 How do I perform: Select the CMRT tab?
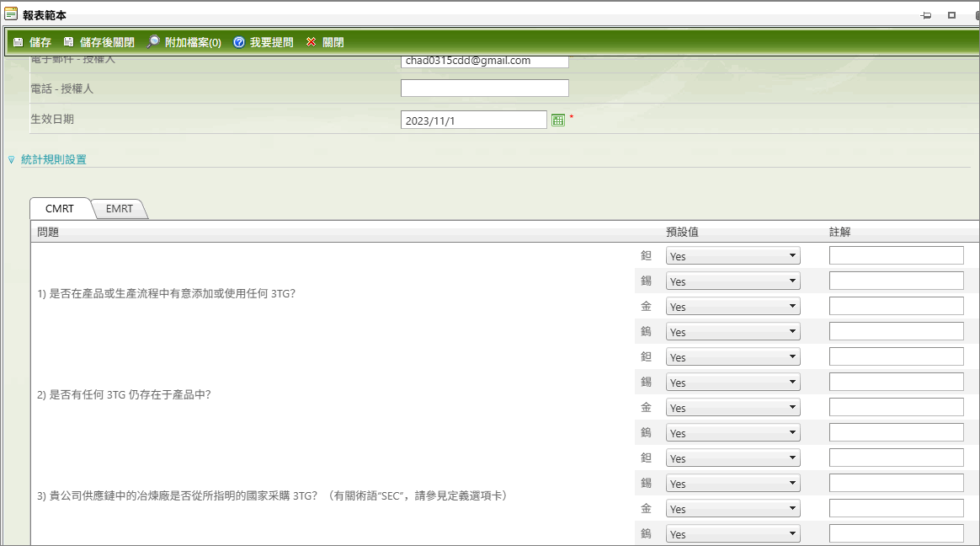(x=60, y=209)
